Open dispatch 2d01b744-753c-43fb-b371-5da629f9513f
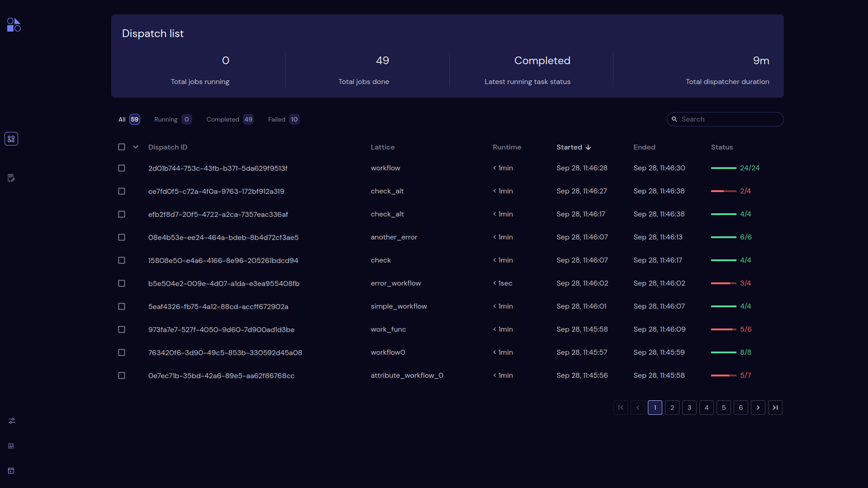The width and height of the screenshot is (868, 488). (218, 168)
